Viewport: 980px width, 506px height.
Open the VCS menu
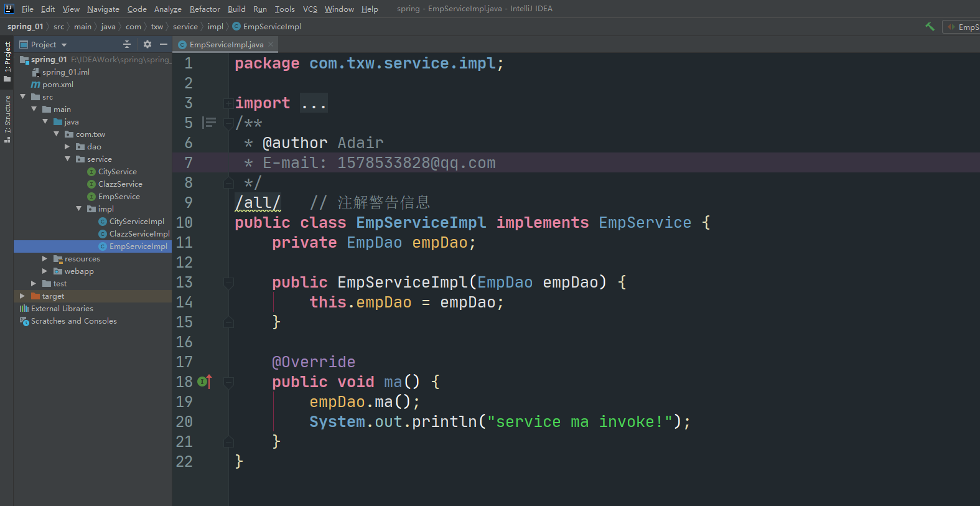[x=310, y=9]
